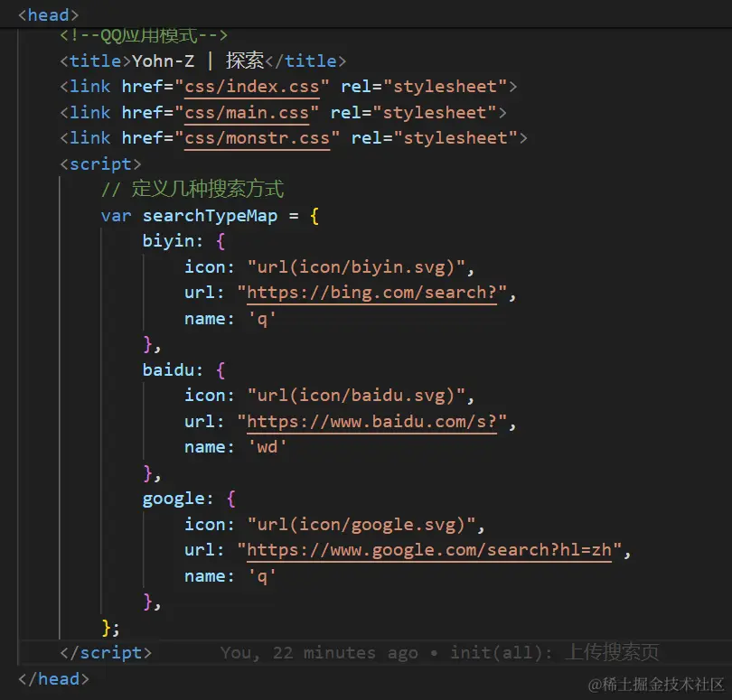
Task: Follow the https://www.google.com/search?hl=zh link
Action: pos(429,550)
